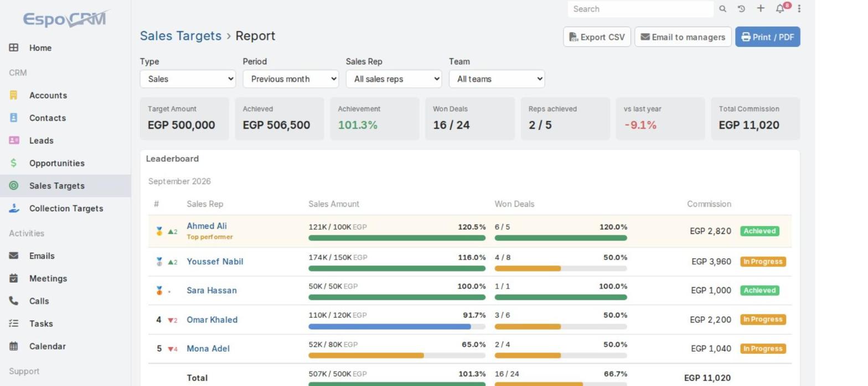868x386 pixels.
Task: Open Meetings from the sidebar
Action: (65, 278)
